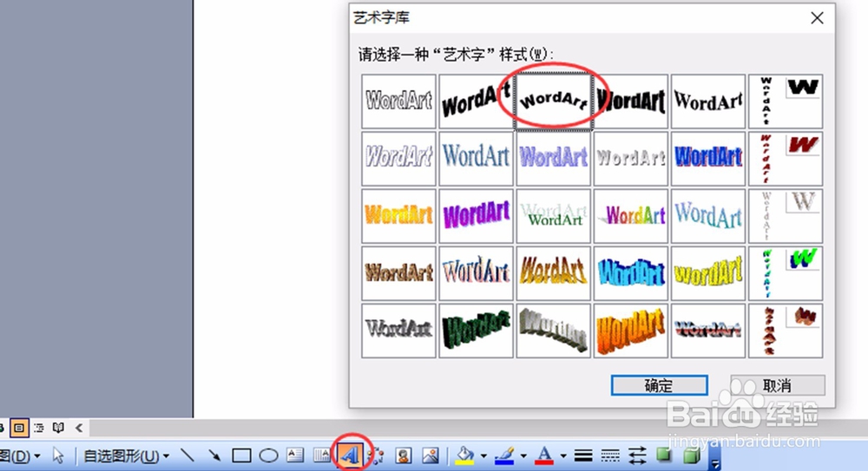The height and width of the screenshot is (471, 868).
Task: Select the gray vertical WordArt style
Action: [786, 216]
